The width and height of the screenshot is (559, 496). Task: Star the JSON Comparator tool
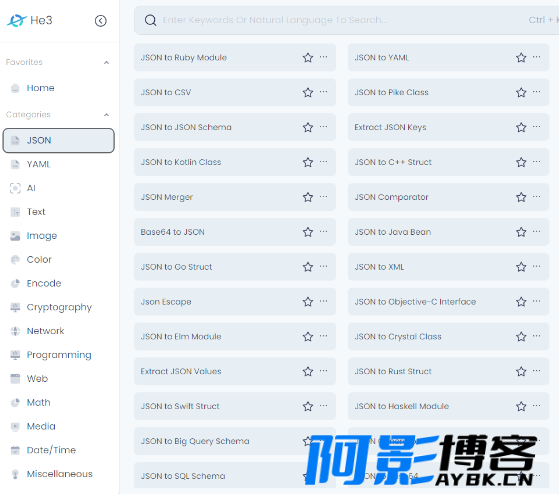point(521,197)
